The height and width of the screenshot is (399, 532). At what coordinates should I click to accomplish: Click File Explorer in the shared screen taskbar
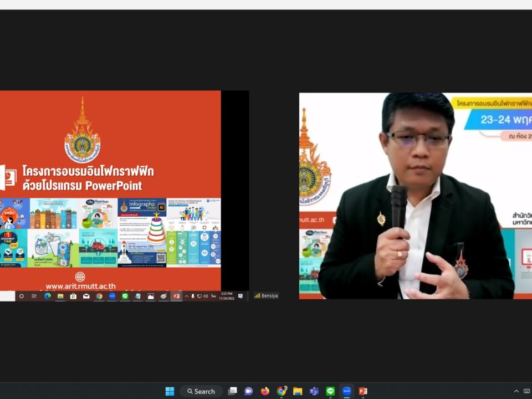60,296
